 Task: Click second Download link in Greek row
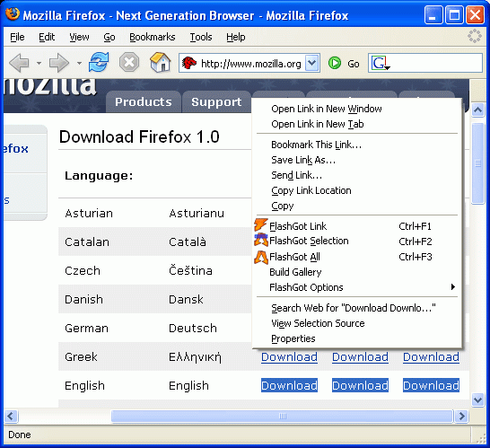point(360,357)
